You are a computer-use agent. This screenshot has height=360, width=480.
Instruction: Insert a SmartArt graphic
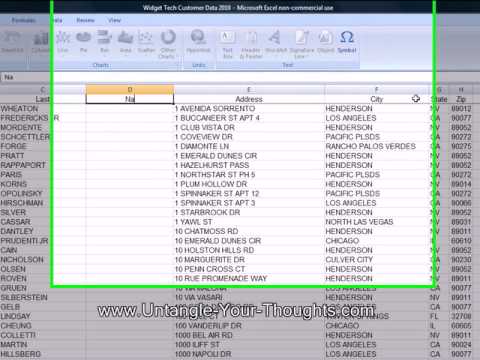pos(12,42)
